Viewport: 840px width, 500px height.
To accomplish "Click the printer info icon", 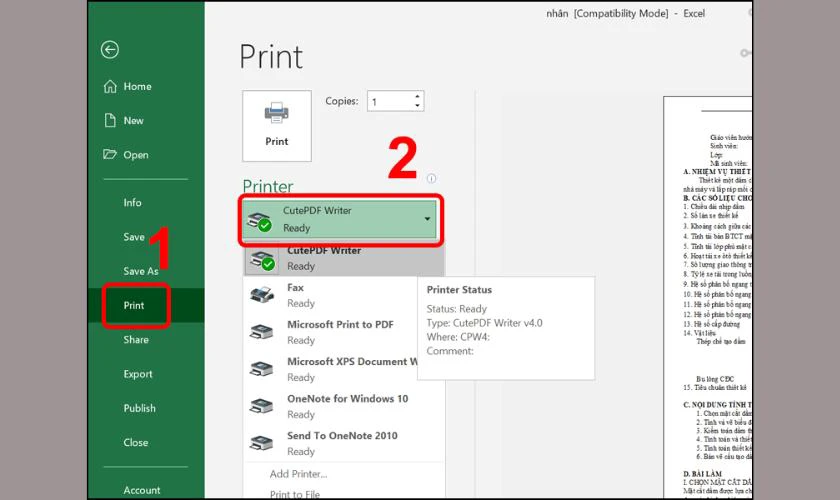I will point(431,178).
